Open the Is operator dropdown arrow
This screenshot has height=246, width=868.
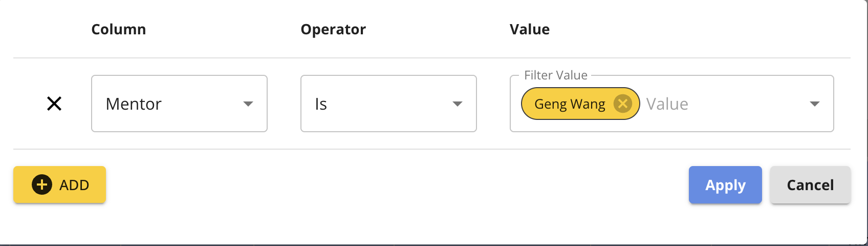458,104
